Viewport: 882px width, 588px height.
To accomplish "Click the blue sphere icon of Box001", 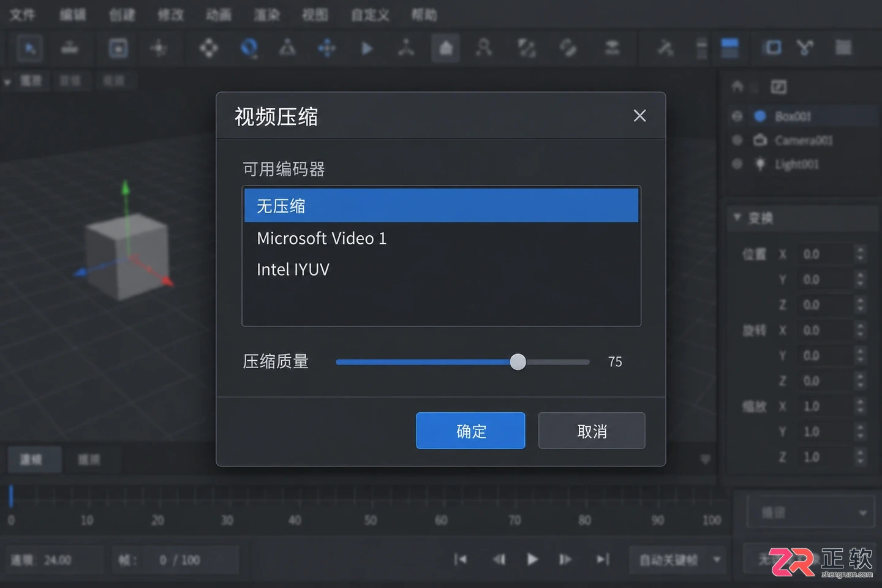I will [760, 116].
